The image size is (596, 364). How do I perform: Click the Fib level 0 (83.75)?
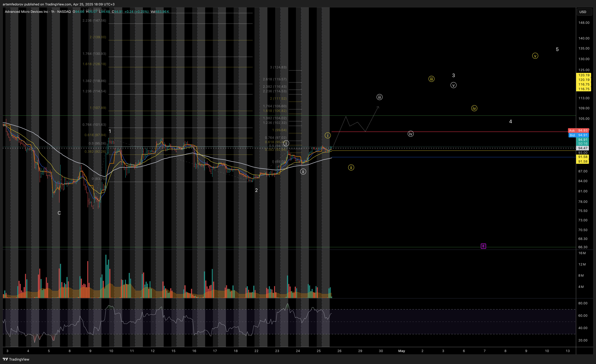coord(98,179)
